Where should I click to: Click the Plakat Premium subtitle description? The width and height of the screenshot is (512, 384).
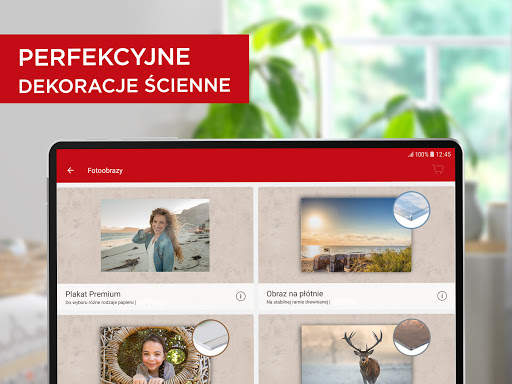click(x=101, y=303)
